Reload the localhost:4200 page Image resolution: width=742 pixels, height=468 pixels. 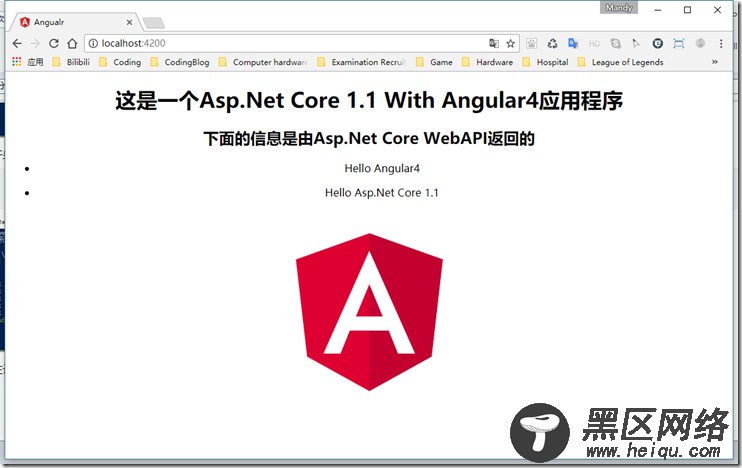(x=53, y=44)
